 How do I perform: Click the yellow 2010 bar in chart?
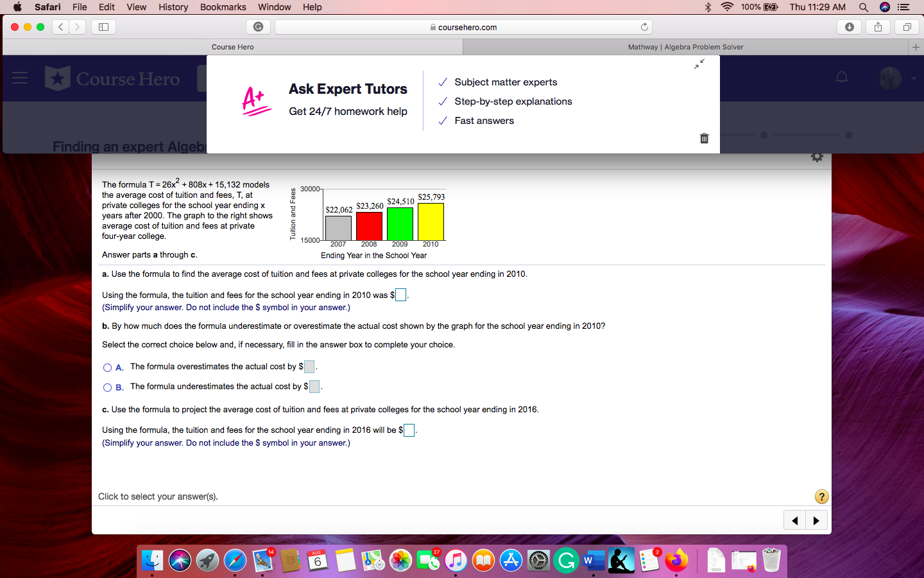(431, 222)
